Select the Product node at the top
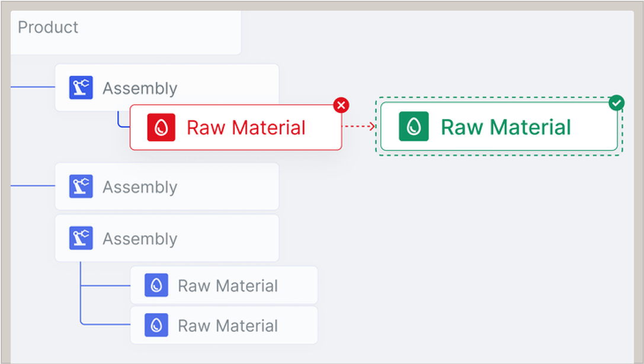 pyautogui.click(x=49, y=28)
